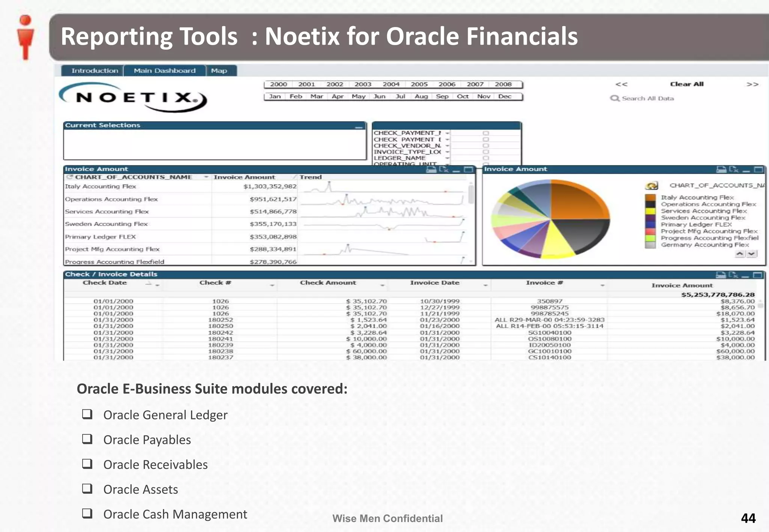Click Primary Ledger FLEX blue legend swatch
This screenshot has width=769, height=532.
650,224
